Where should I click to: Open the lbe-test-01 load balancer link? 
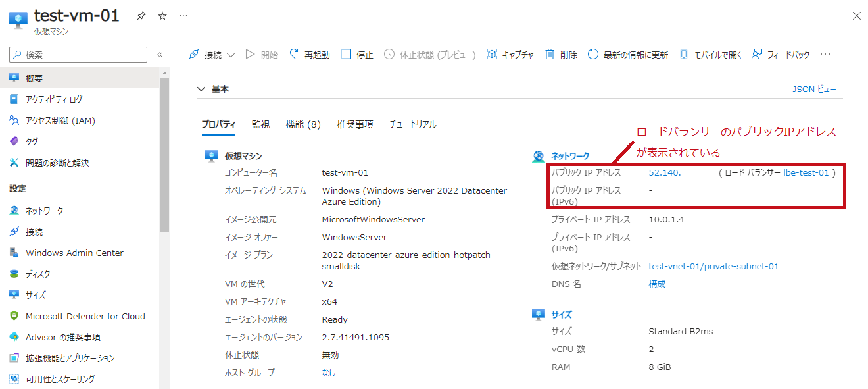(x=806, y=172)
